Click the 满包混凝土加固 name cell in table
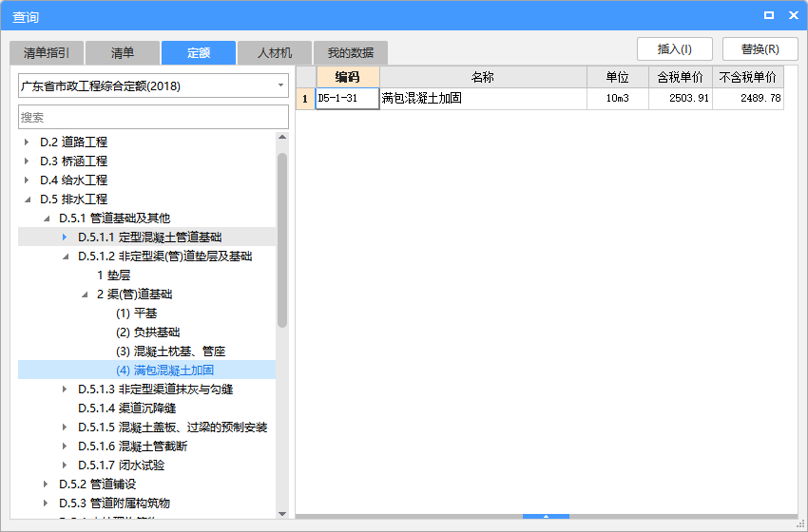Viewport: 808px width, 532px height. click(x=483, y=99)
